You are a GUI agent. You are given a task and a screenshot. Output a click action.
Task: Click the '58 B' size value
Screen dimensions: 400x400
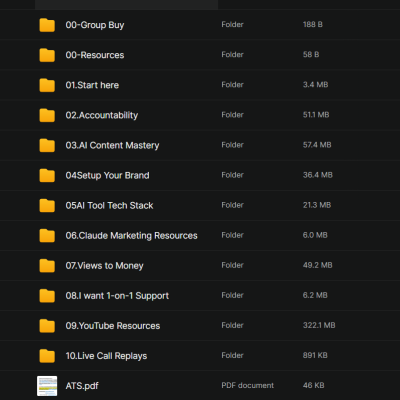tap(311, 55)
